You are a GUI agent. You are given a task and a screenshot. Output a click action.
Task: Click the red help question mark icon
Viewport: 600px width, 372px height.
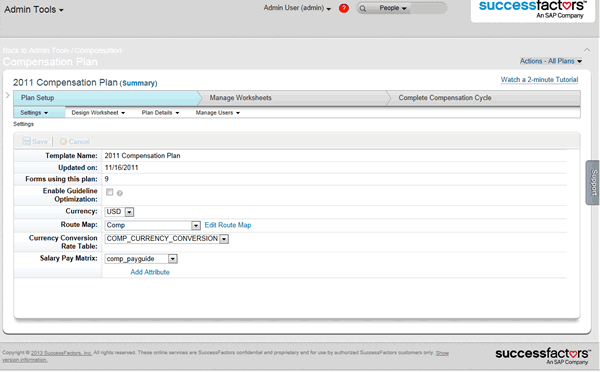[x=344, y=8]
